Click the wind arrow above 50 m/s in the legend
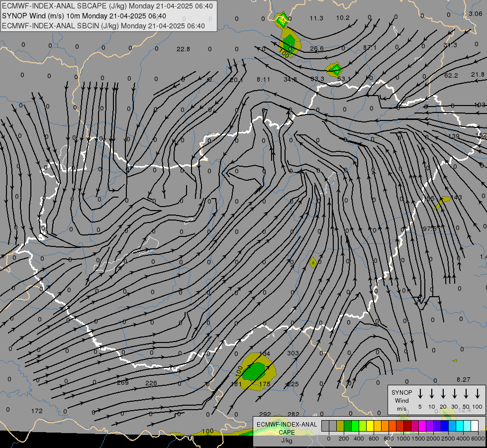 tap(466, 394)
